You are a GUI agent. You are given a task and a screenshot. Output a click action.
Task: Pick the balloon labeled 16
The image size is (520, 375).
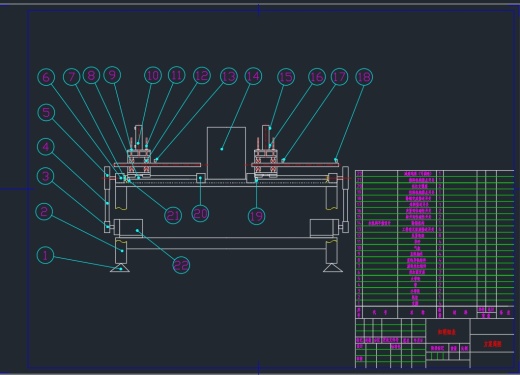point(317,77)
